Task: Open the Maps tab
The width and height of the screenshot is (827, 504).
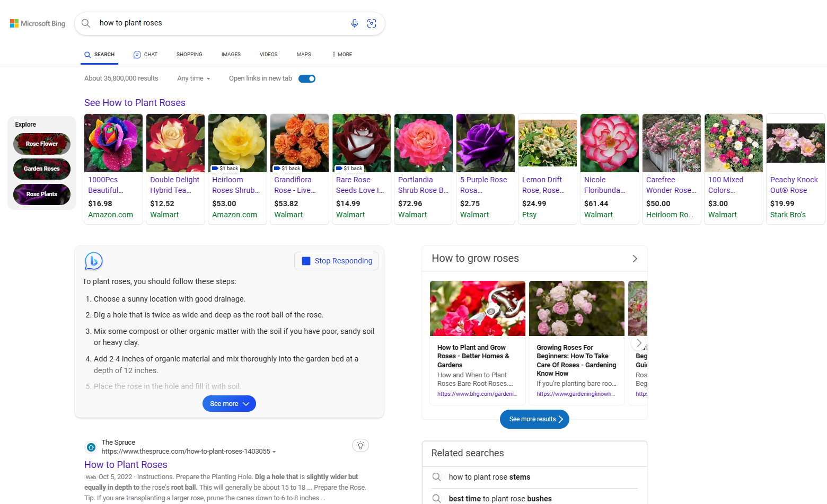Action: coord(304,55)
